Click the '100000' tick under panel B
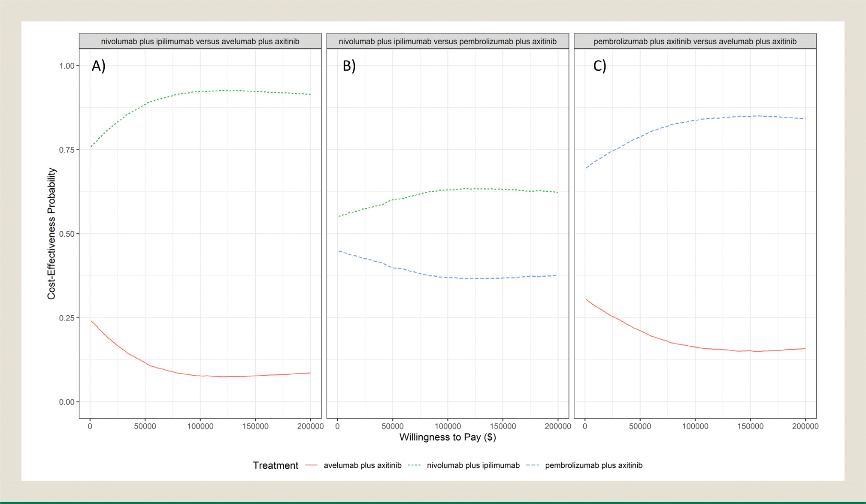The width and height of the screenshot is (866, 504). click(448, 426)
